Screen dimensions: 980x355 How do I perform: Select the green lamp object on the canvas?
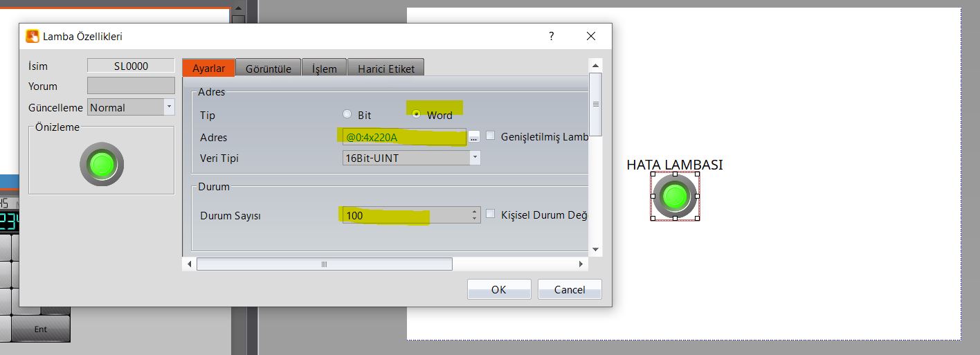point(674,197)
